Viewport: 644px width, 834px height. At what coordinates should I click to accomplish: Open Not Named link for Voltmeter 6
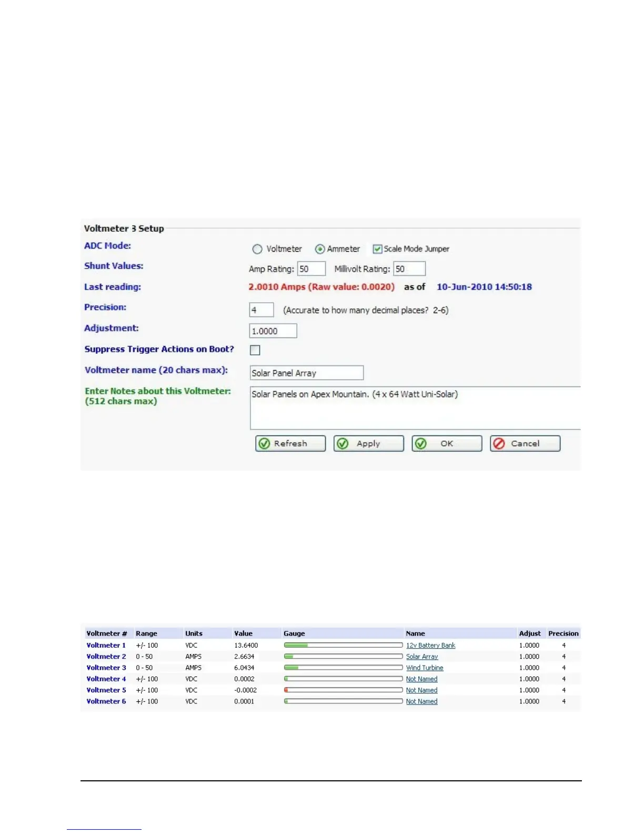421,701
